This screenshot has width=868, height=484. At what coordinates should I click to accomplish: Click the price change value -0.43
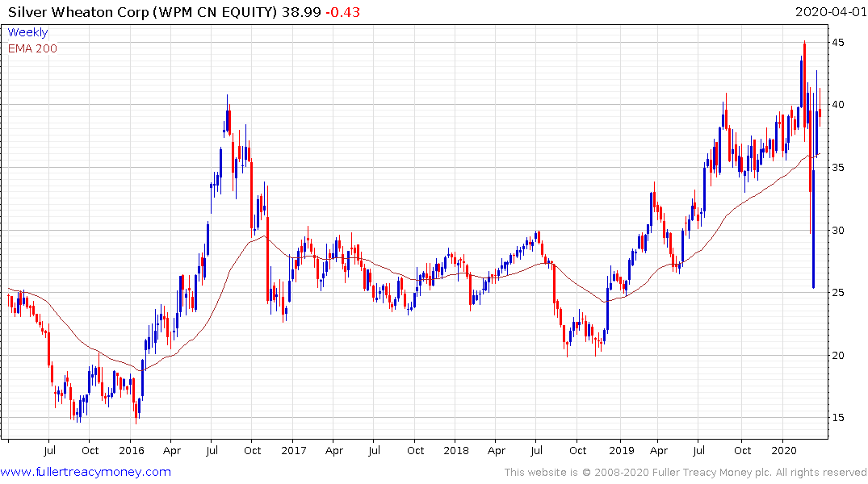342,12
